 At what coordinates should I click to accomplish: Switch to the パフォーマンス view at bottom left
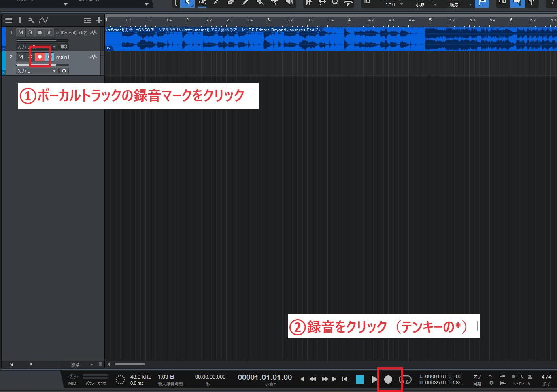click(96, 382)
